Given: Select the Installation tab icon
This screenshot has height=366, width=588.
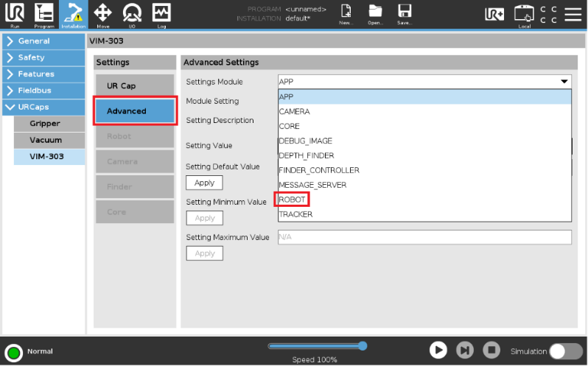Looking at the screenshot, I should pyautogui.click(x=74, y=15).
